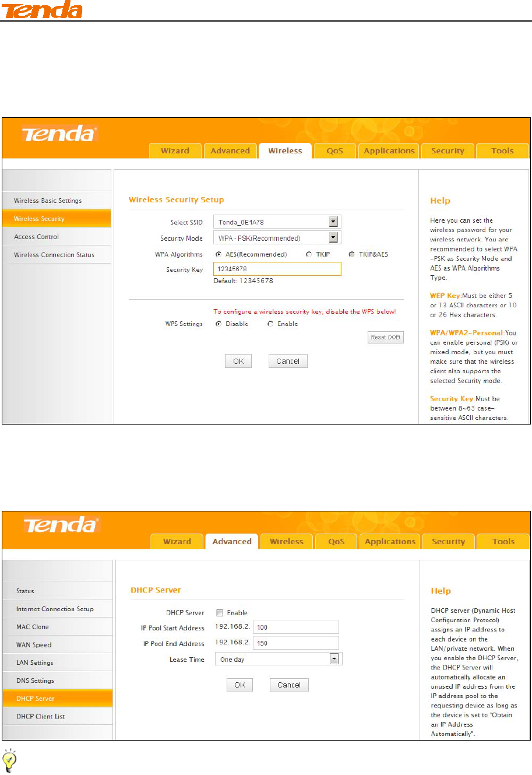This screenshot has height=775, width=532.
Task: Open Advanced tab in Wireless Security panel
Action: tap(230, 150)
